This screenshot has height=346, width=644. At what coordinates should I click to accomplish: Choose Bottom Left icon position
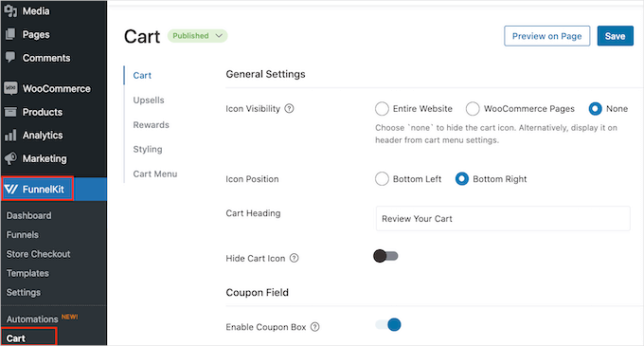tap(382, 179)
